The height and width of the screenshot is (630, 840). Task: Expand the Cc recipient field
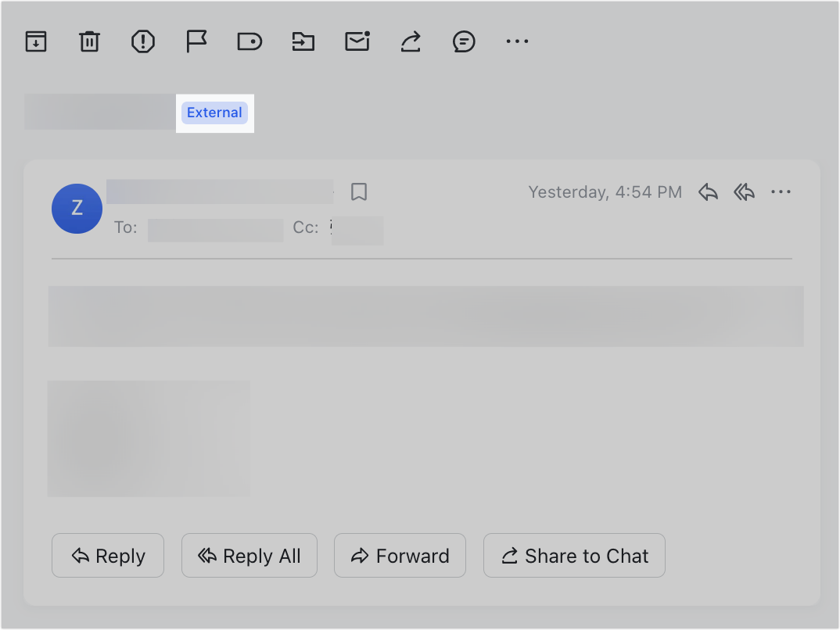point(357,231)
